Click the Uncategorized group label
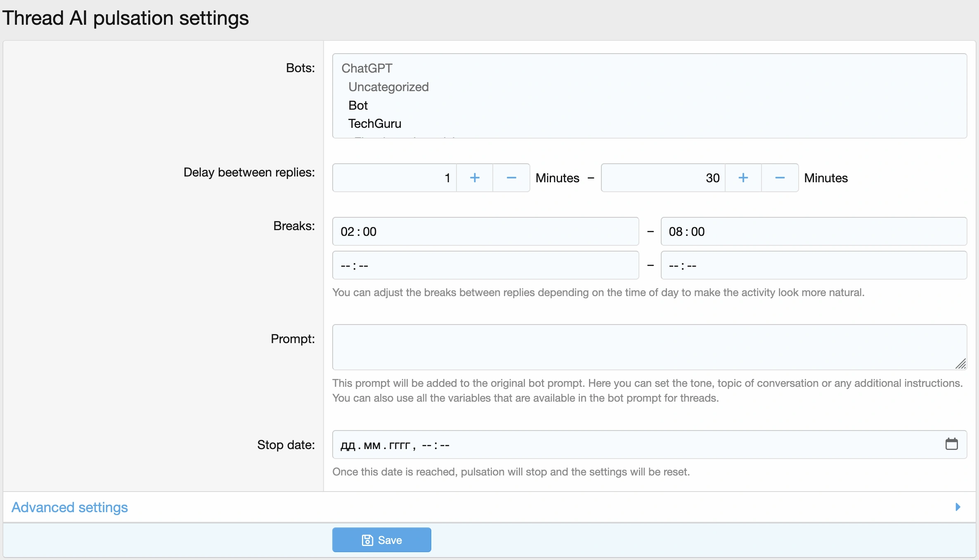Viewport: 979px width, 560px height. coord(388,87)
